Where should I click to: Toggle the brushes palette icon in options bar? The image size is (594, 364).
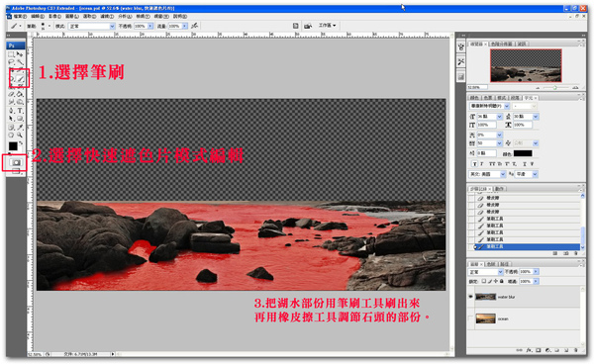click(295, 26)
